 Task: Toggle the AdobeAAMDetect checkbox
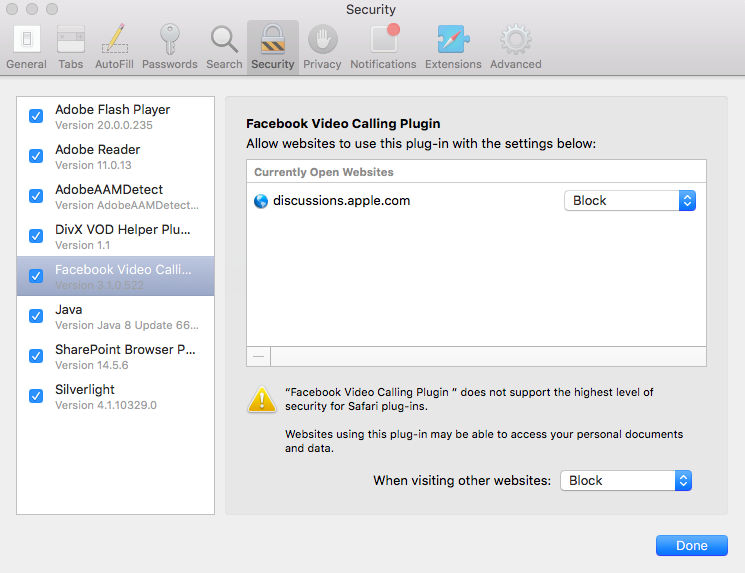[36, 196]
